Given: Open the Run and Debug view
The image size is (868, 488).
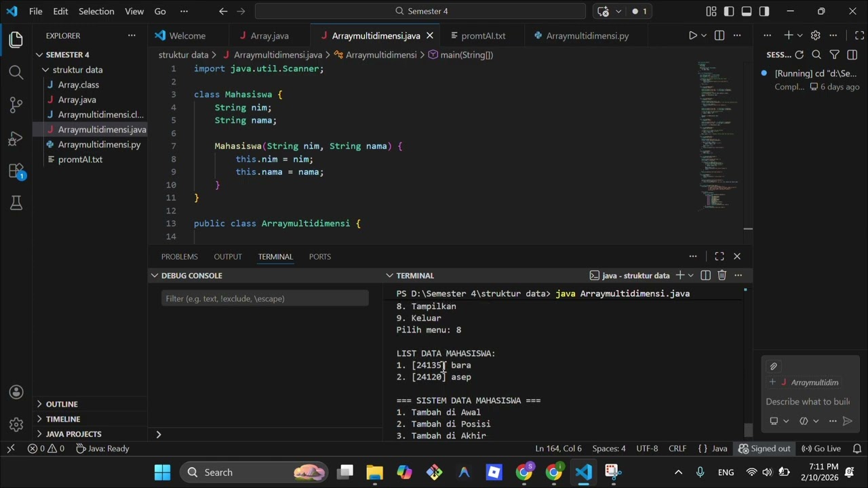Looking at the screenshot, I should (16, 138).
